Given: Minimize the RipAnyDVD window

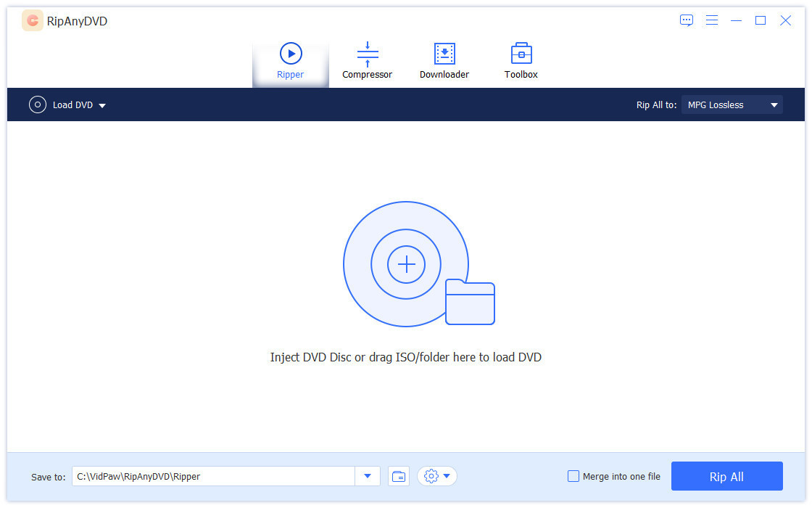Looking at the screenshot, I should (736, 20).
